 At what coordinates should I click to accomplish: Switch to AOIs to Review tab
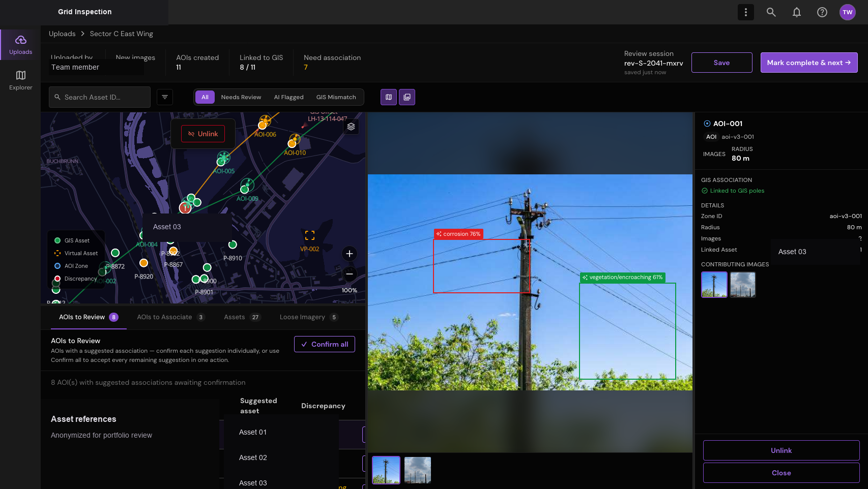pyautogui.click(x=89, y=317)
